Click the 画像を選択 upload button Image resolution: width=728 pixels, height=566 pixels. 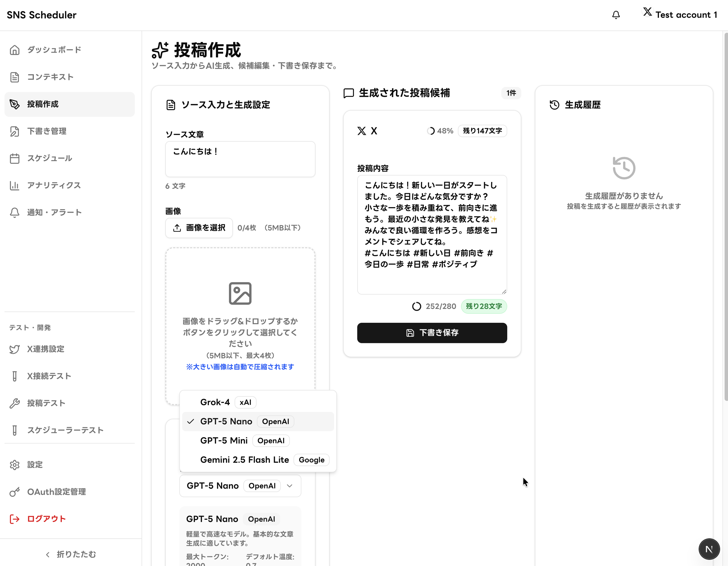(x=199, y=228)
